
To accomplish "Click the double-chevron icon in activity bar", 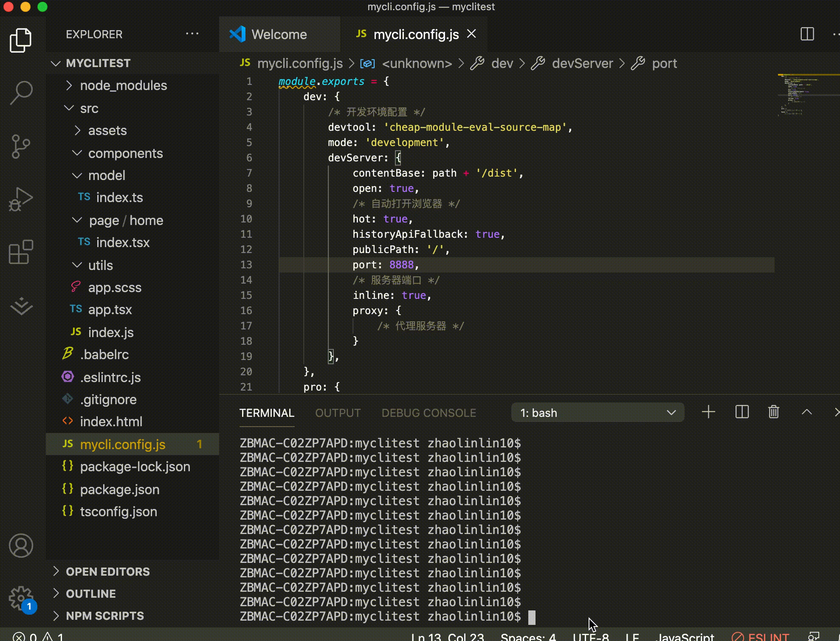I will (x=21, y=306).
